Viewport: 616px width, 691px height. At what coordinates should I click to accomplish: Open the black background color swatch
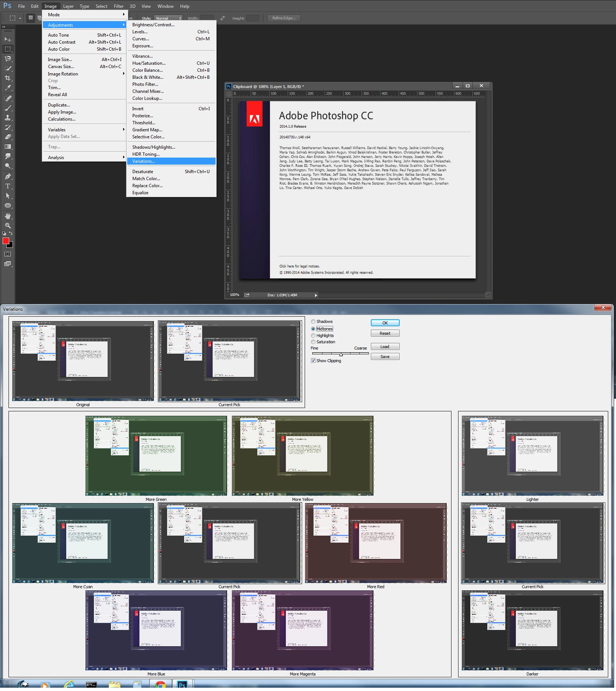pos(11,245)
